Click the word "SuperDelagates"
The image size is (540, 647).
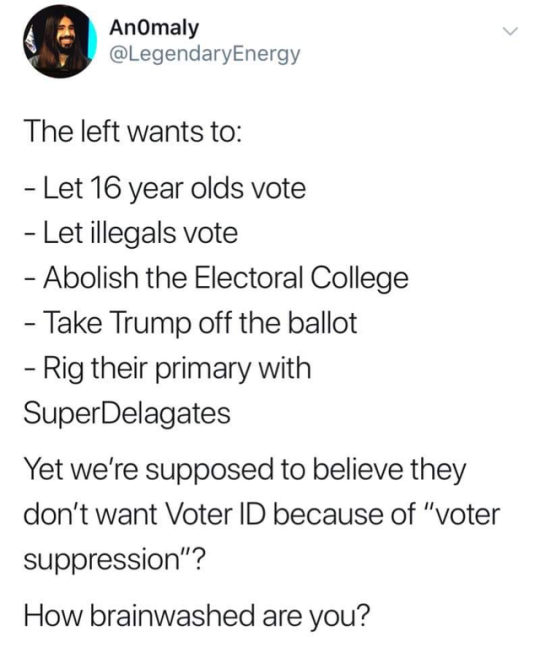(x=127, y=413)
